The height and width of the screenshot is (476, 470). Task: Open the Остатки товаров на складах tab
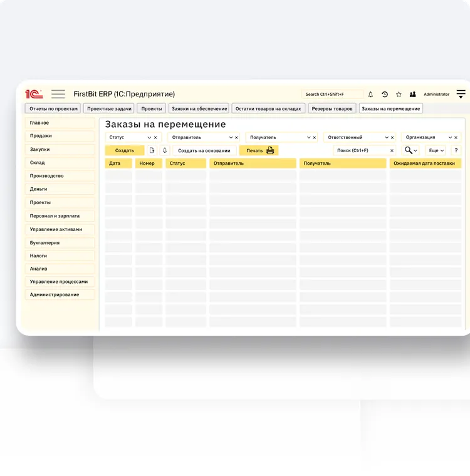tap(268, 108)
